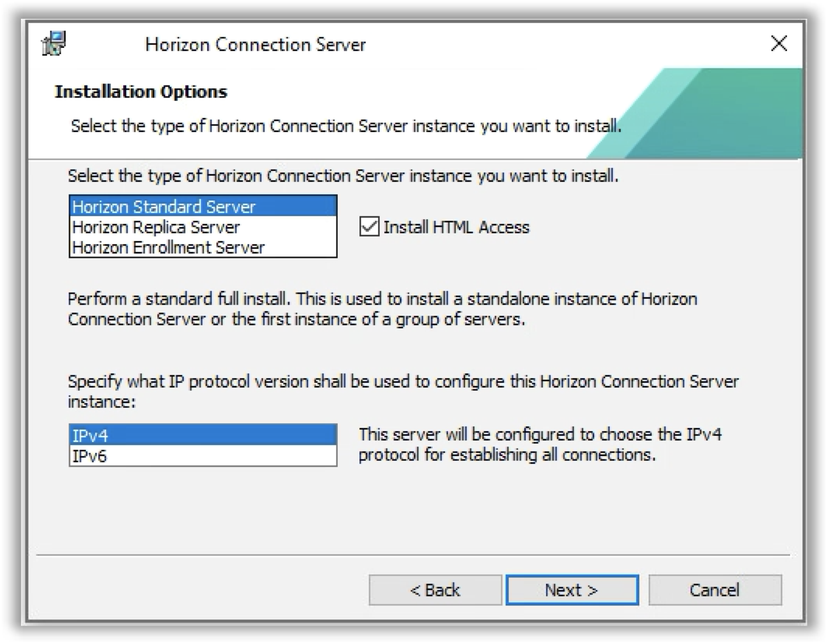Click the subtitle text under Installation Options
The height and width of the screenshot is (644, 828).
pos(346,126)
